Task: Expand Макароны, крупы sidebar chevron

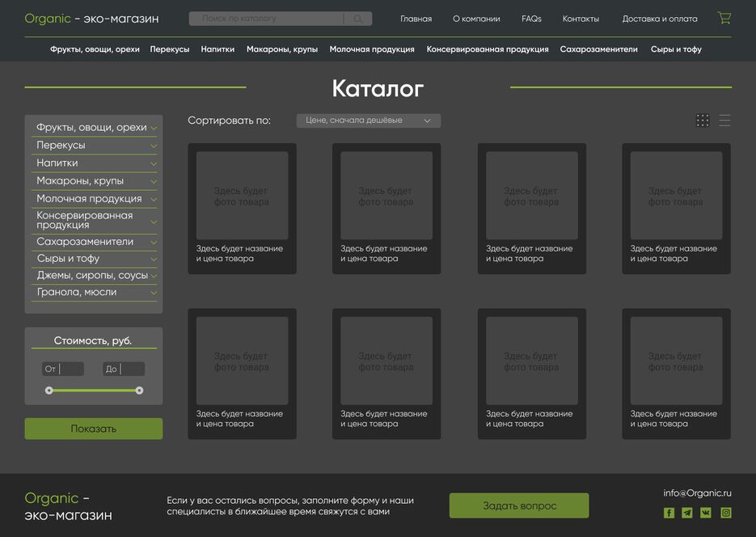Action: pos(154,182)
